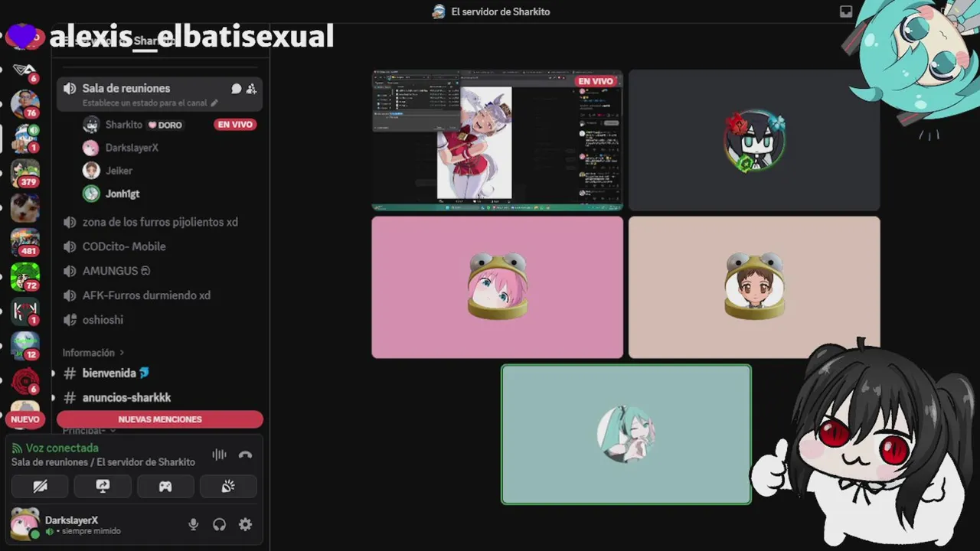Open Sala de reuniones / El servidor link
The height and width of the screenshot is (551, 980).
(103, 462)
